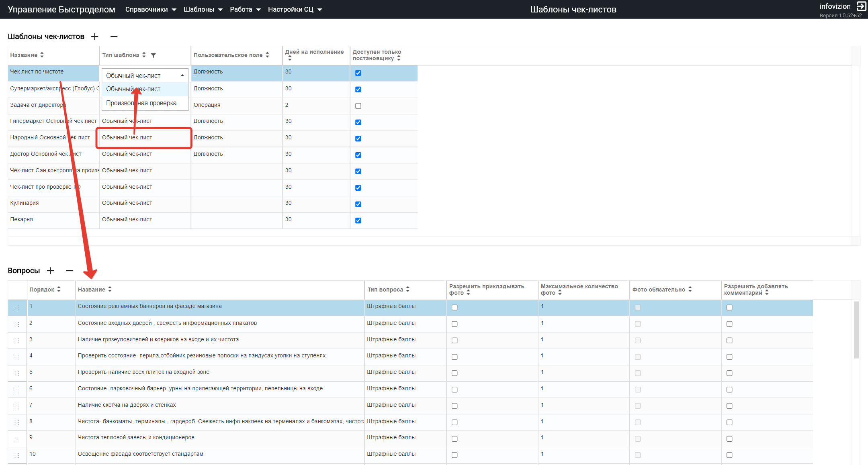The image size is (868, 465).
Task: Grab drag handle of question 2 row
Action: point(17,324)
